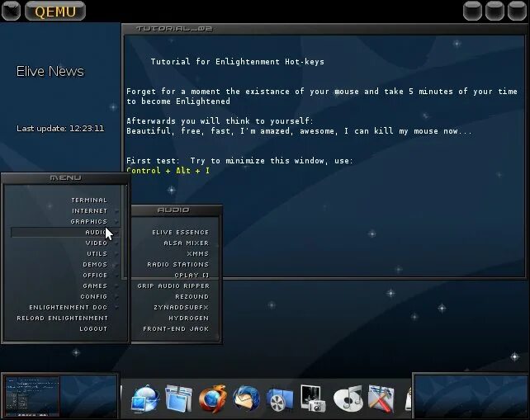Launch the network computer globe dock icon
The width and height of the screenshot is (530, 420).
145,399
